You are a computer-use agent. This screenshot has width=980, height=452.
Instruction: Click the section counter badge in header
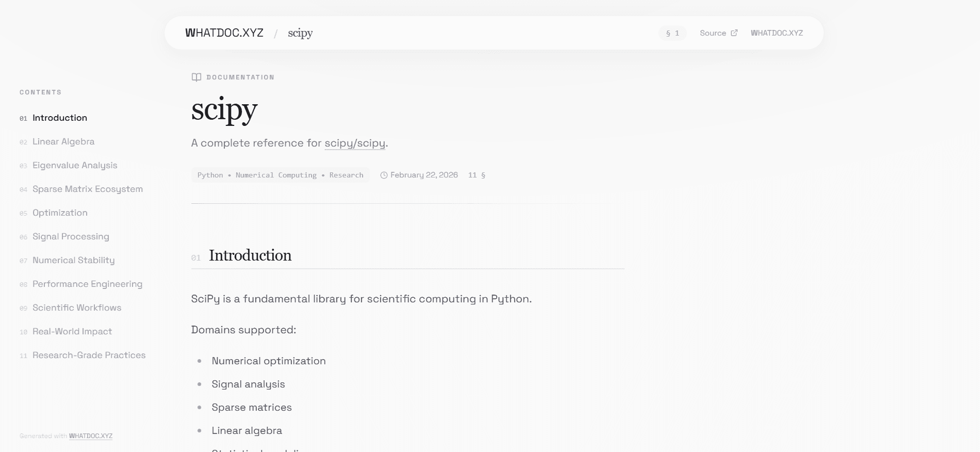point(672,33)
